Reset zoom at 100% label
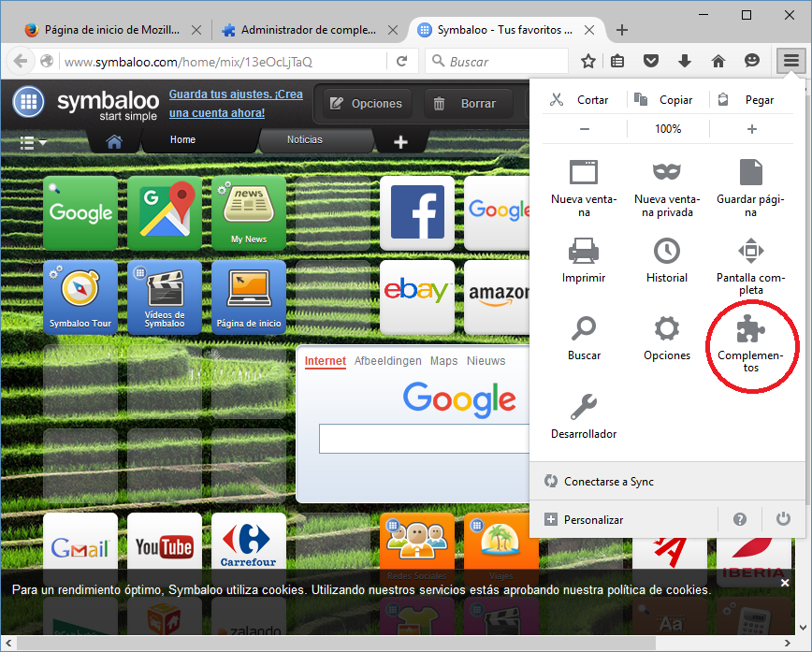The height and width of the screenshot is (652, 812). tap(668, 128)
